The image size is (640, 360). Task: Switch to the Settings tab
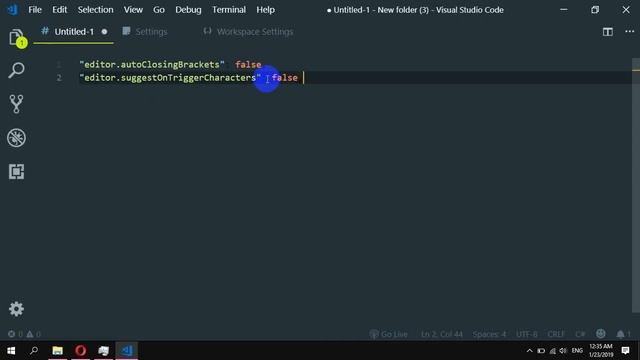point(151,31)
